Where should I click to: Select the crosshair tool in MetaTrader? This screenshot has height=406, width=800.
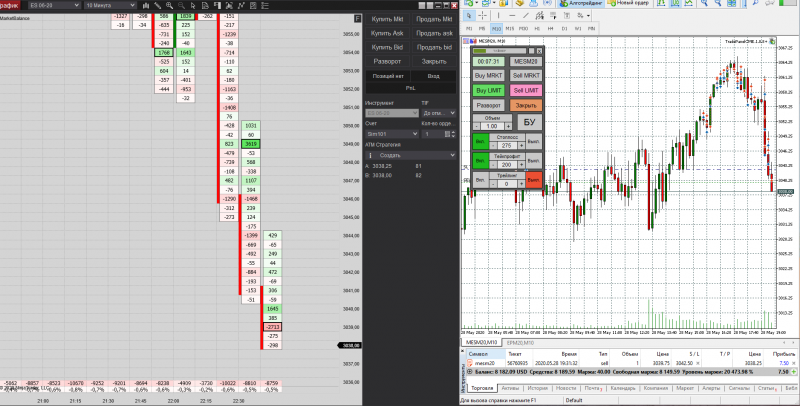point(482,16)
